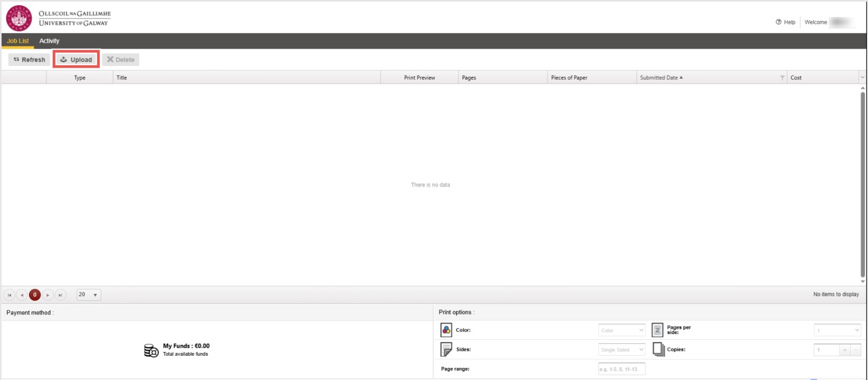The width and height of the screenshot is (868, 380).
Task: Open filter icon on Submitted Date column
Action: 782,78
